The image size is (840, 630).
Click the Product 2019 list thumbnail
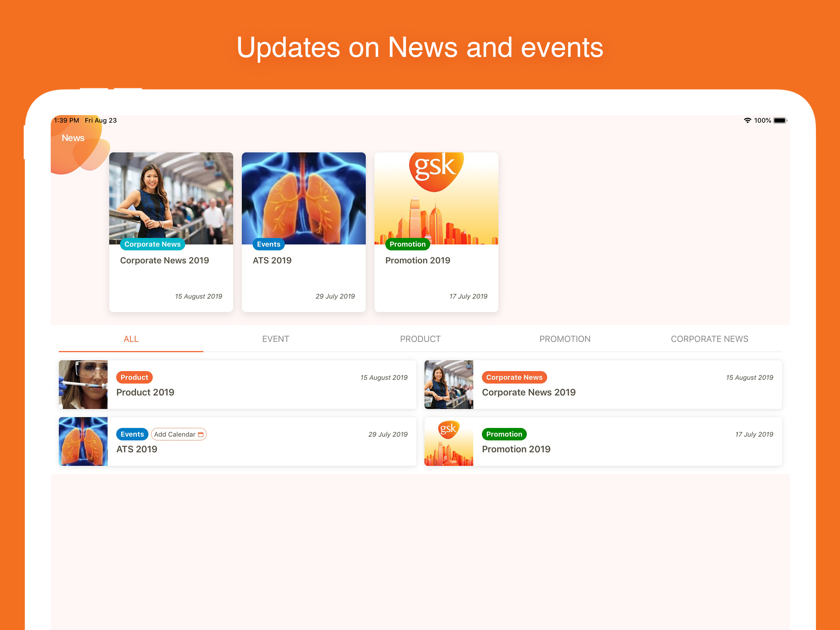point(83,385)
